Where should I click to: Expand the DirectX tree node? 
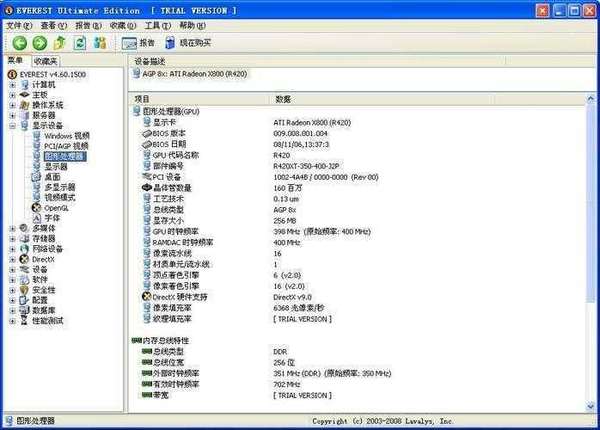point(12,259)
